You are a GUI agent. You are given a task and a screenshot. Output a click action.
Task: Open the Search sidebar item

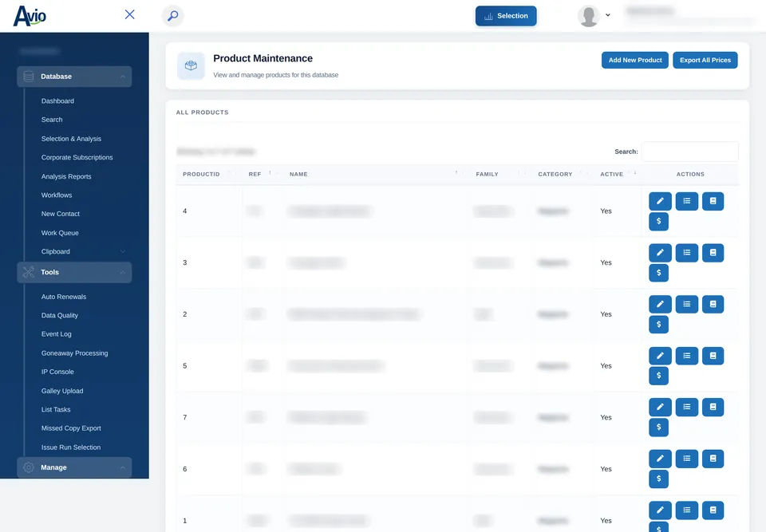[52, 120]
